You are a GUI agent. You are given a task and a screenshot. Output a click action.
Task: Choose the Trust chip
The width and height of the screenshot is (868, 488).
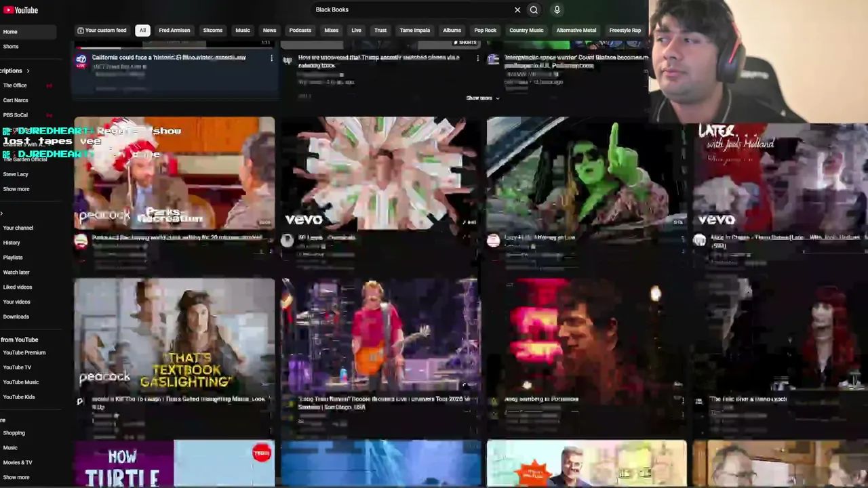(380, 30)
